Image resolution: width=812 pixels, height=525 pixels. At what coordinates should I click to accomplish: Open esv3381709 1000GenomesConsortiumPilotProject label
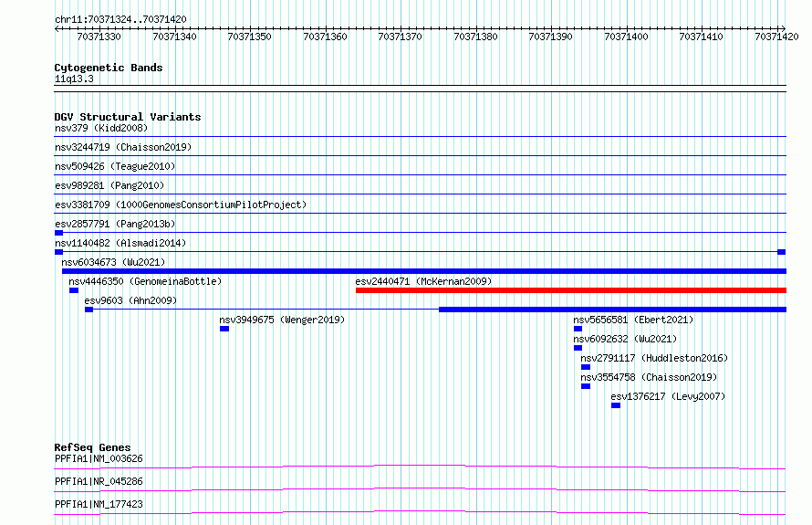[181, 205]
